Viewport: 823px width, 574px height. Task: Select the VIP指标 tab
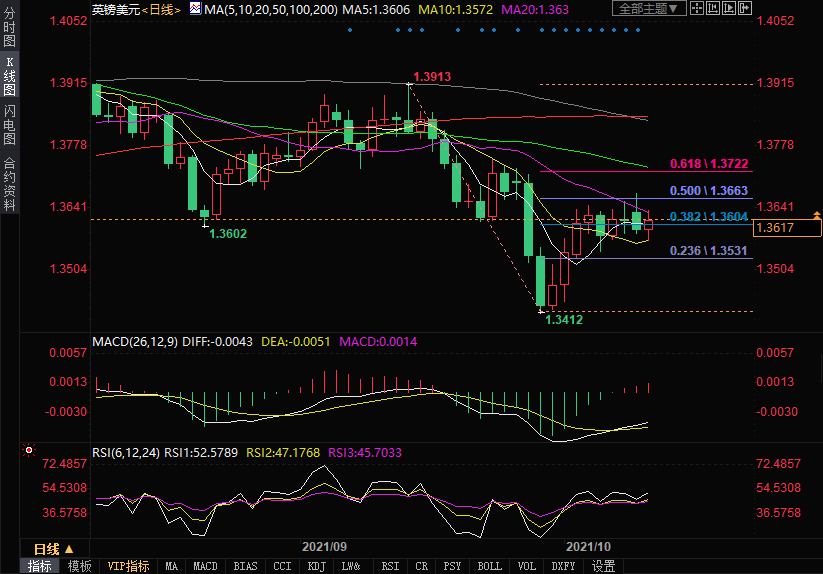128,566
